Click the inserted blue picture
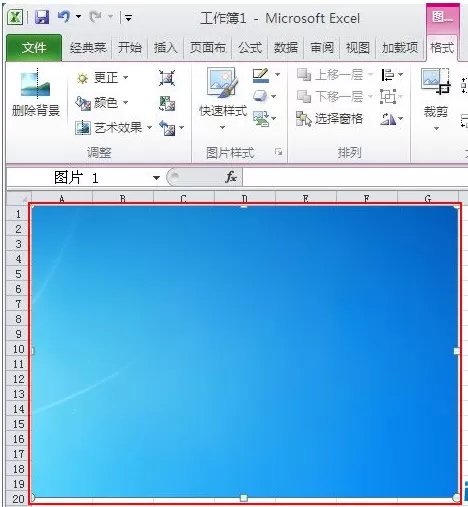This screenshot has width=468, height=507. (244, 352)
